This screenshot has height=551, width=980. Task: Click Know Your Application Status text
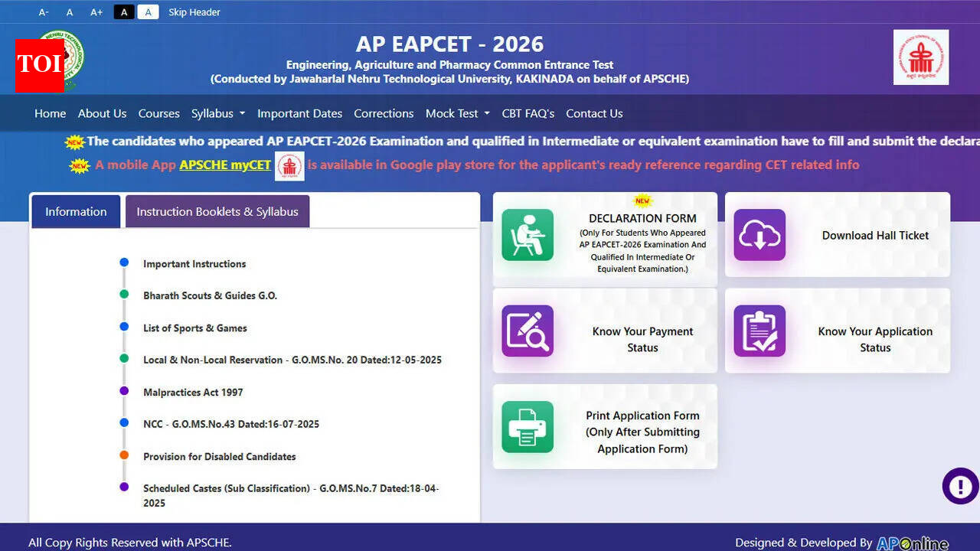coord(875,339)
